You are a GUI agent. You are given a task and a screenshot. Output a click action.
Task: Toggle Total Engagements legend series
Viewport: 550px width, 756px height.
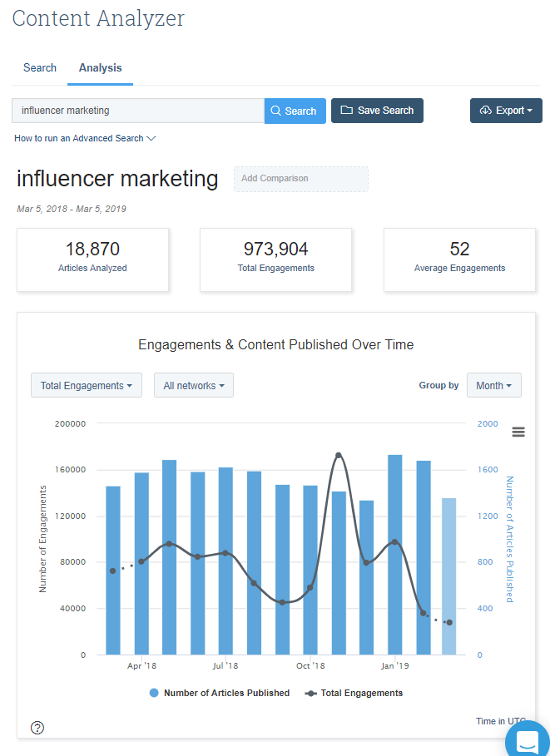[354, 693]
